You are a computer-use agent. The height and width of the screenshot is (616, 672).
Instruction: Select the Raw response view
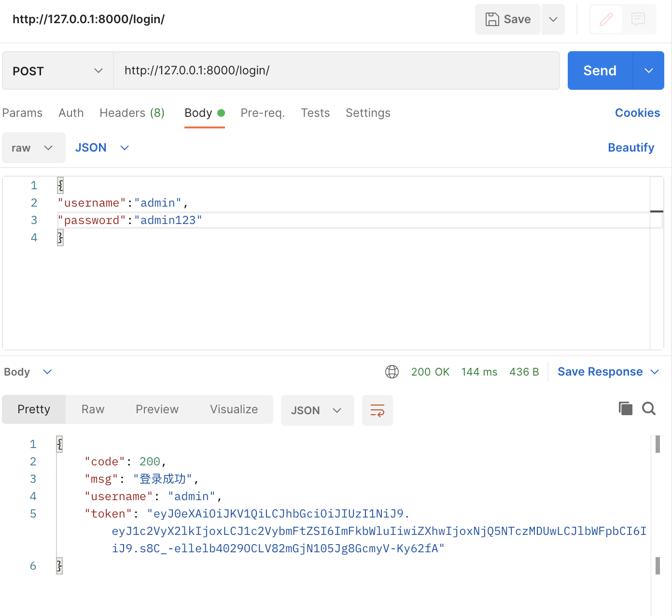[93, 409]
